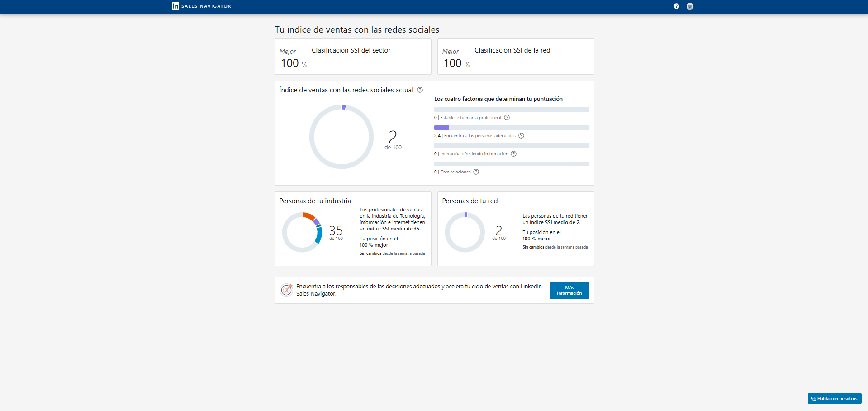Click the Personas de tu red donut chart
This screenshot has height=411, width=868.
point(465,232)
